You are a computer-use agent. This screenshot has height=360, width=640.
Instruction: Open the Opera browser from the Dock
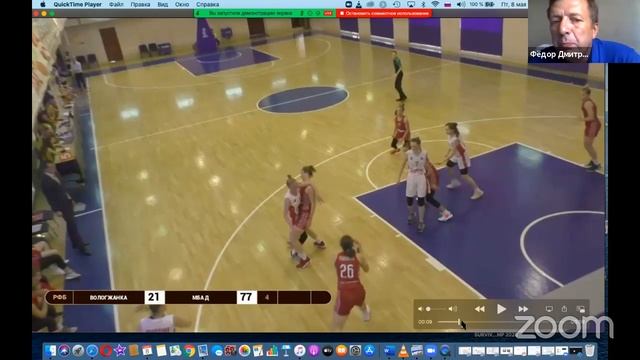click(106, 351)
